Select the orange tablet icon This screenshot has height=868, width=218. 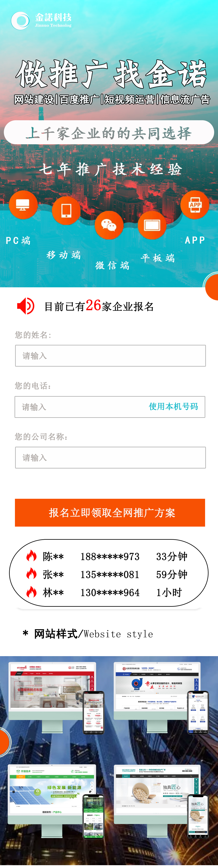coord(152,225)
